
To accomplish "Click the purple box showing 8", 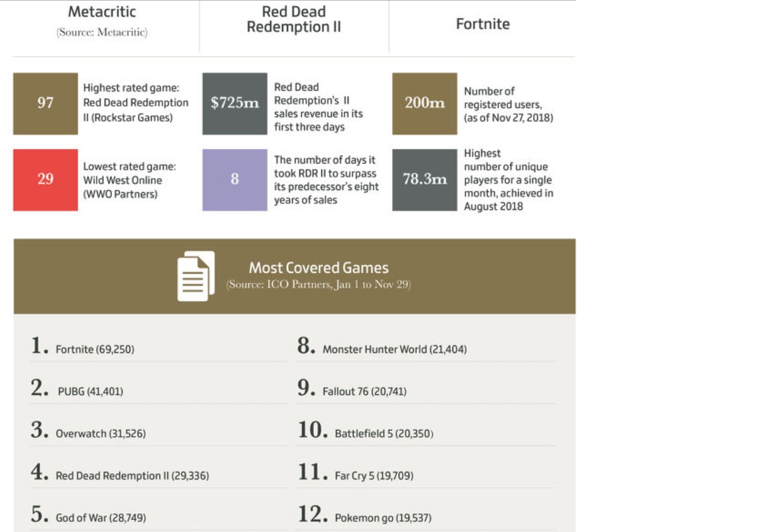I will (x=234, y=180).
